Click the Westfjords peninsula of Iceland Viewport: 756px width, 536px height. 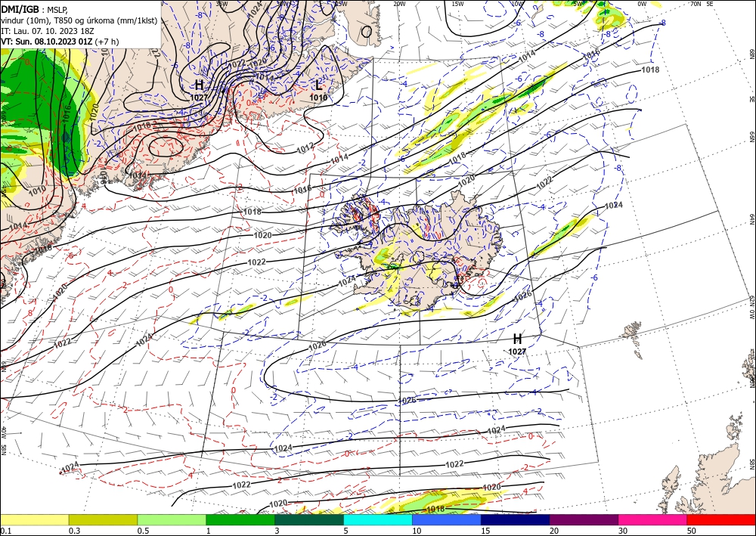[x=355, y=215]
